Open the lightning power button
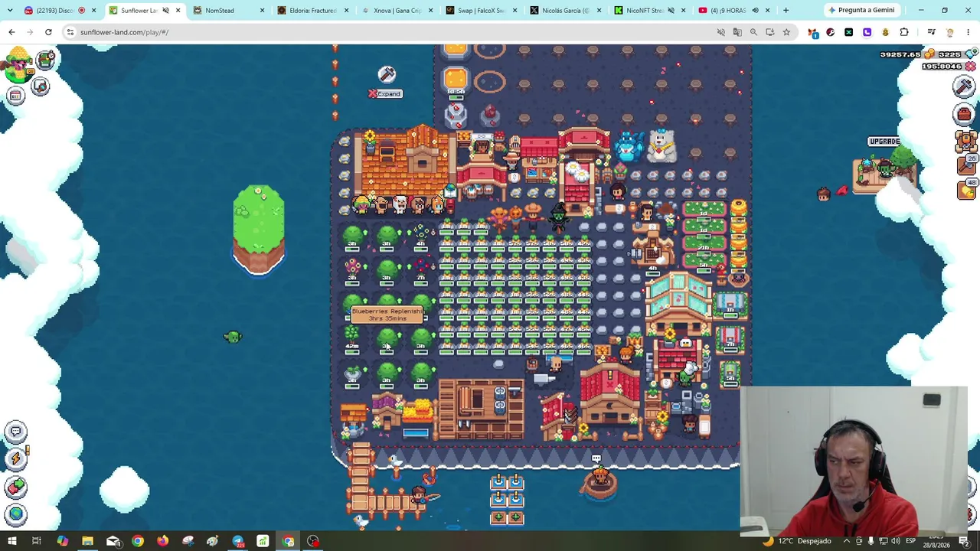This screenshot has width=980, height=551. tap(15, 459)
